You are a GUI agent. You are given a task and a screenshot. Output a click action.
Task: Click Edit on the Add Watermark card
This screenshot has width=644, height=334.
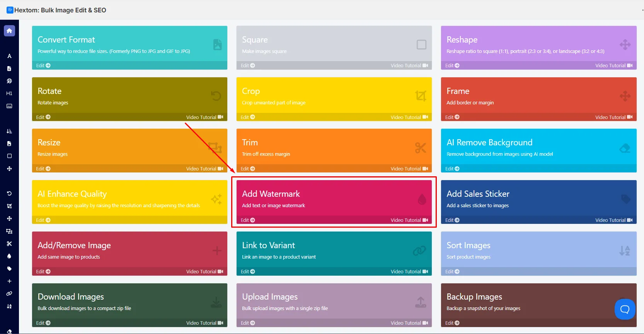[248, 220]
